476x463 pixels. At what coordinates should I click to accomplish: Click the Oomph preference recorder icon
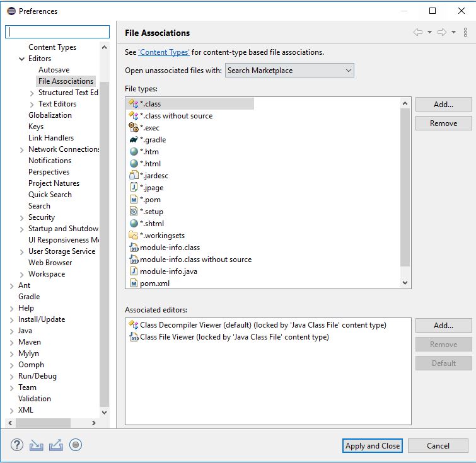pos(76,445)
